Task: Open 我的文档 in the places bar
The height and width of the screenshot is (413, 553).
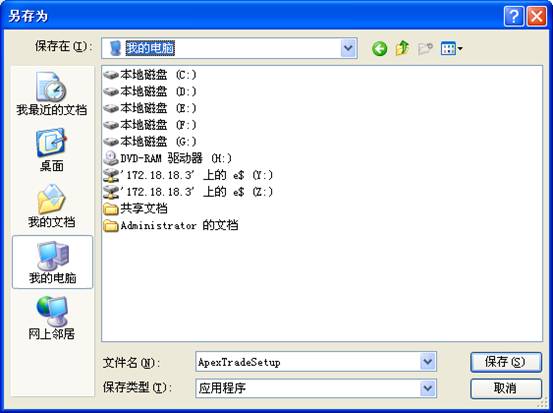Action: [x=51, y=206]
